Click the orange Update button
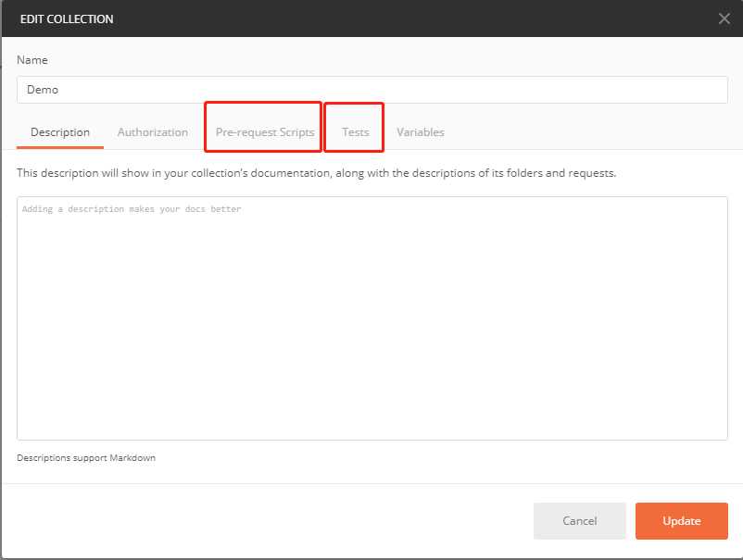 pos(682,521)
